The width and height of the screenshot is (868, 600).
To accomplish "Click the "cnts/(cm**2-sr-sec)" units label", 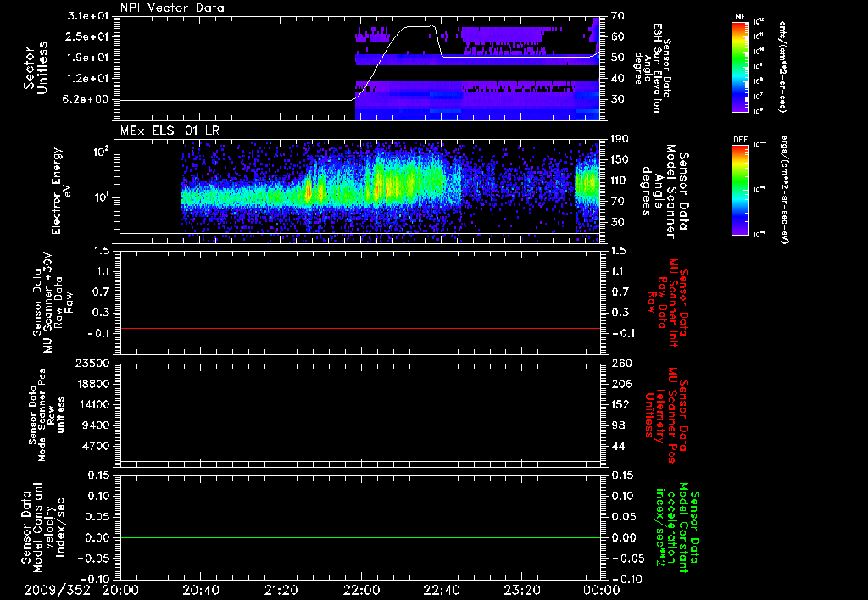I will [782, 67].
